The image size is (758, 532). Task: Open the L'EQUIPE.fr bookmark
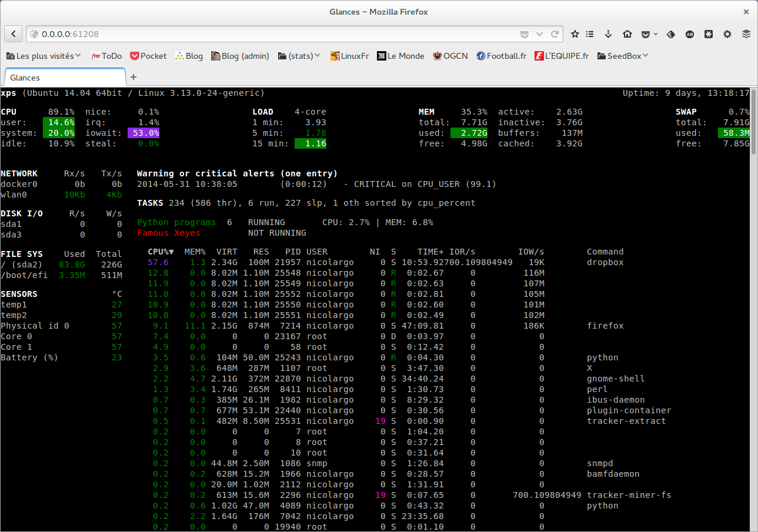point(562,56)
